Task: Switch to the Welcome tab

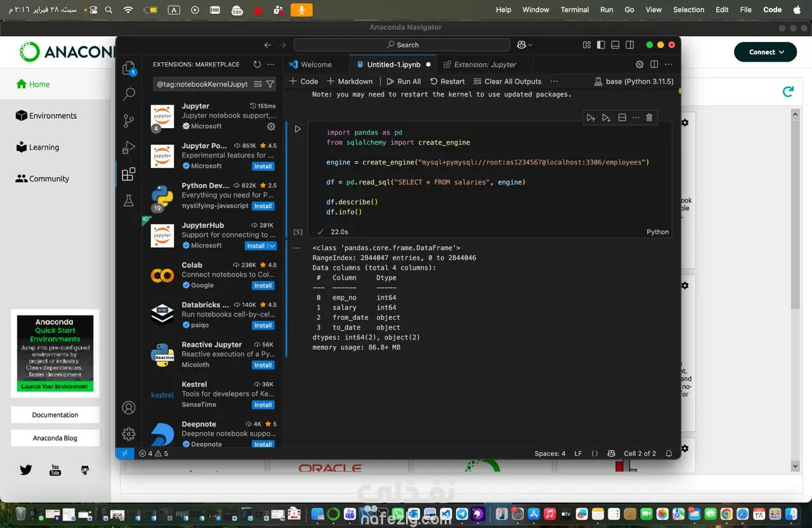Action: [315, 64]
